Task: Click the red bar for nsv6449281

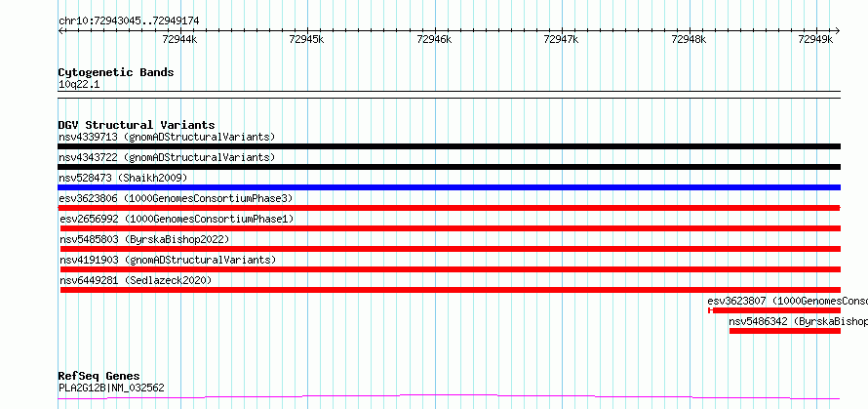Action: 451,290
